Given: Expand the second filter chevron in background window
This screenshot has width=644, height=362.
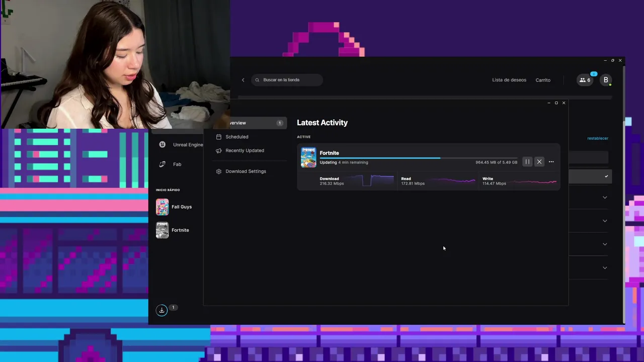Looking at the screenshot, I should [x=605, y=221].
